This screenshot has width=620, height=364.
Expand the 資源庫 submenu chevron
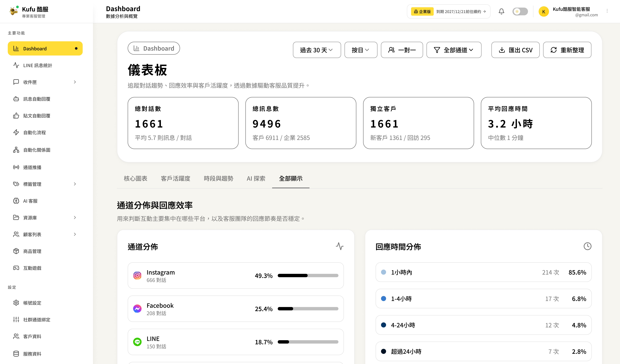click(75, 217)
